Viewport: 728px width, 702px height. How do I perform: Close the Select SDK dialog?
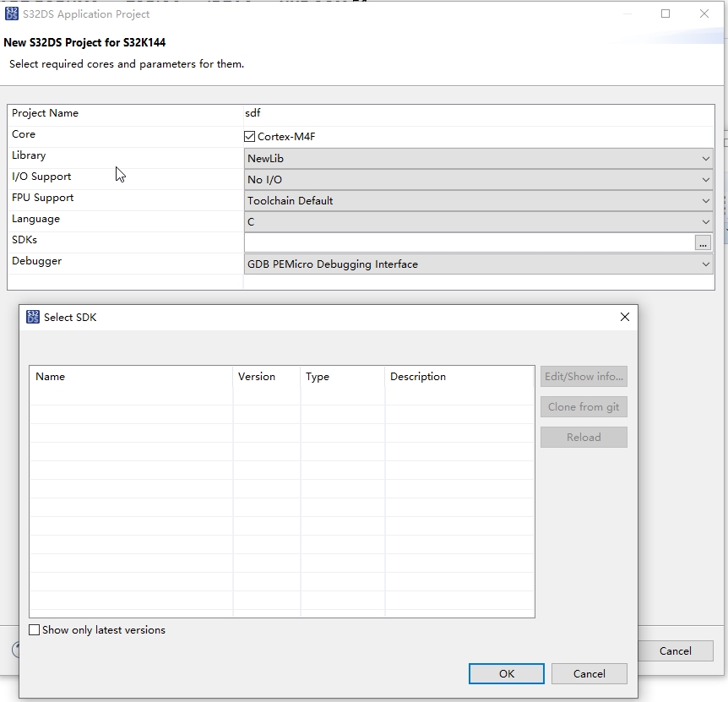pyautogui.click(x=625, y=317)
